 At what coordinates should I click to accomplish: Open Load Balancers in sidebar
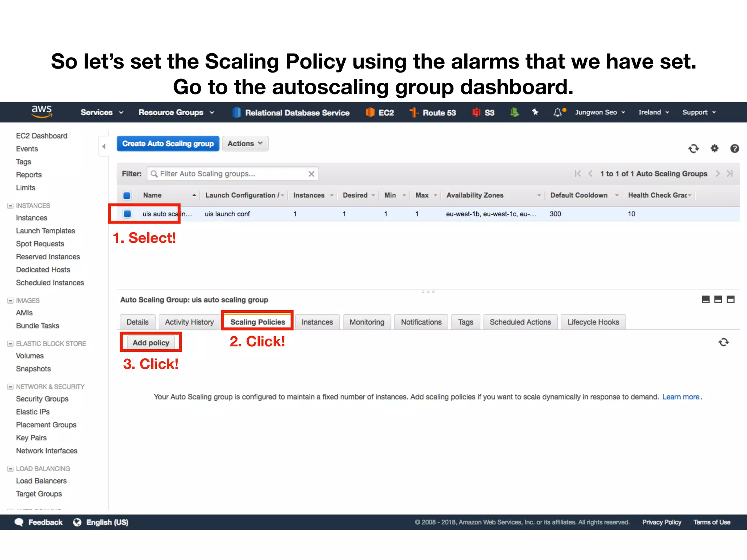(42, 481)
